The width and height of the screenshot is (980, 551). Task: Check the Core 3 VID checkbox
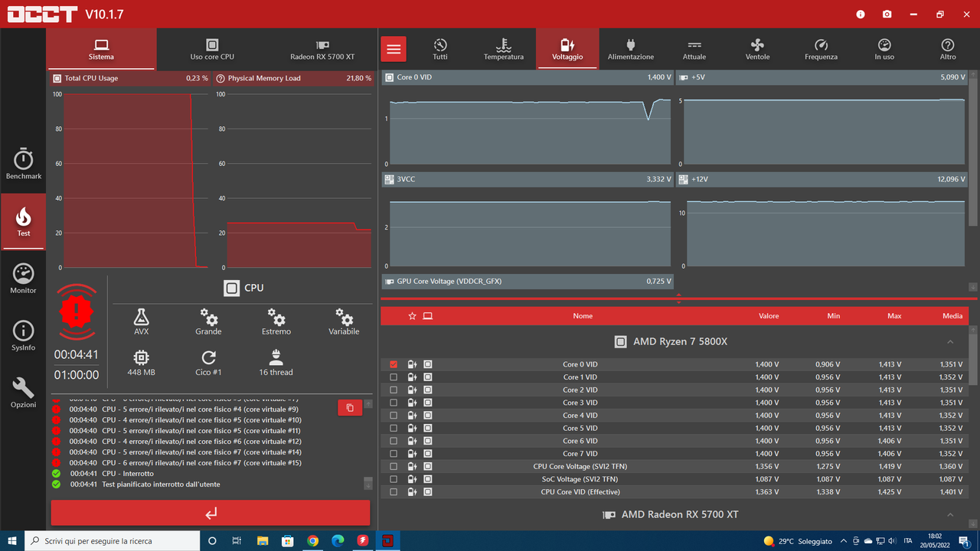(x=394, y=403)
